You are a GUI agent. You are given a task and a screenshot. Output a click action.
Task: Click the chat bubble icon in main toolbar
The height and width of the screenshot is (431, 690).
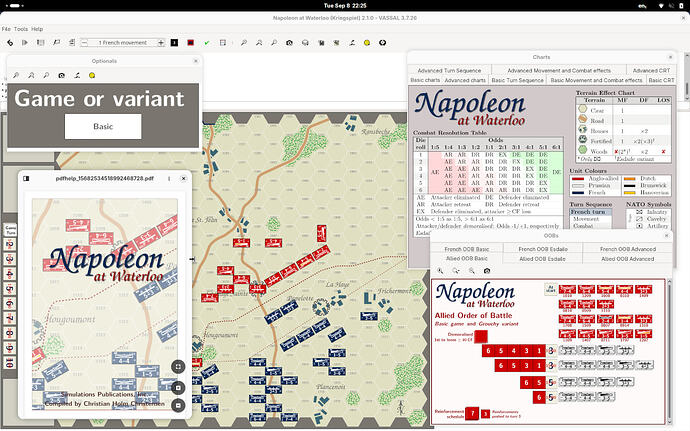click(56, 43)
